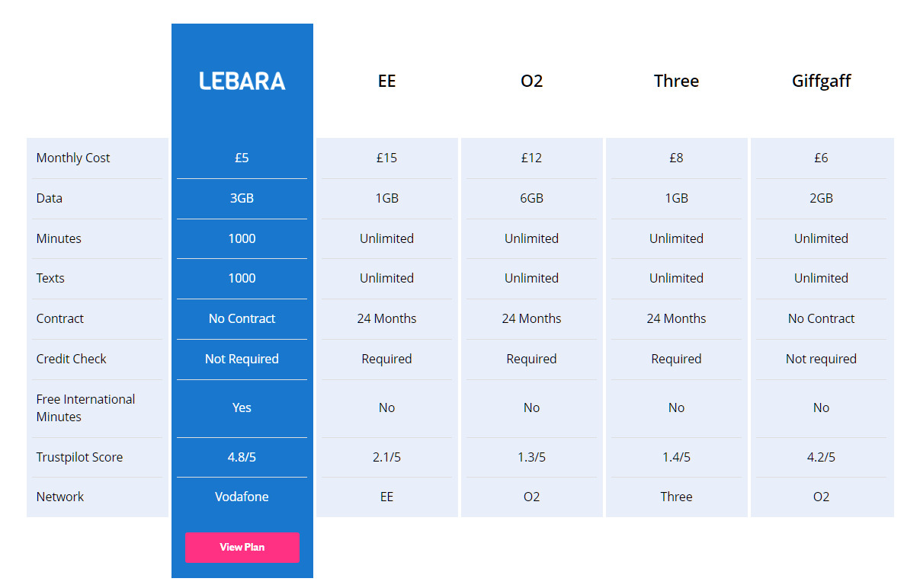Select the O2 column header
The image size is (920, 588).
pos(531,81)
